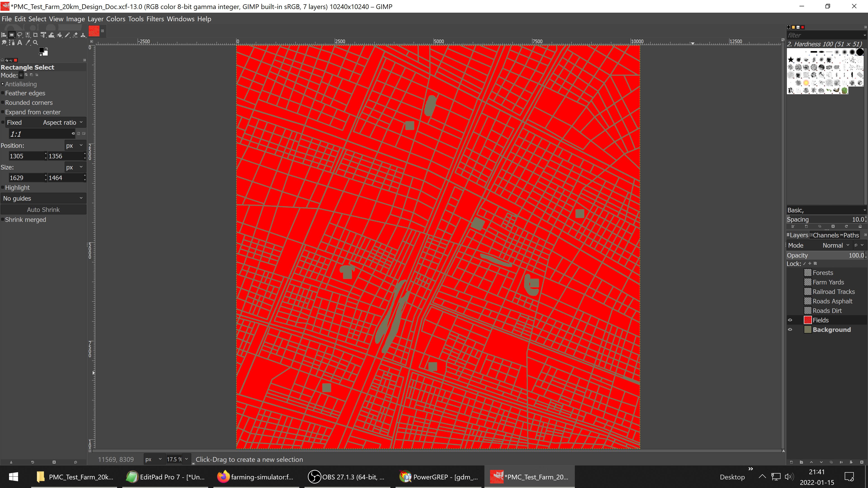Select the Eraser tool
868x488 pixels.
pyautogui.click(x=75, y=35)
